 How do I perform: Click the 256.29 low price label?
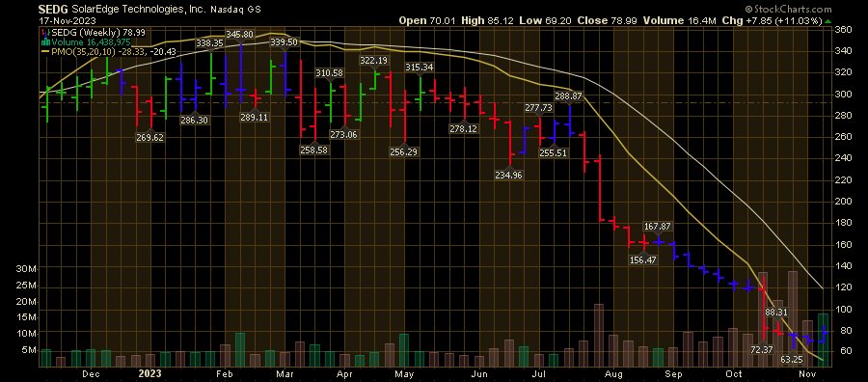coord(403,152)
